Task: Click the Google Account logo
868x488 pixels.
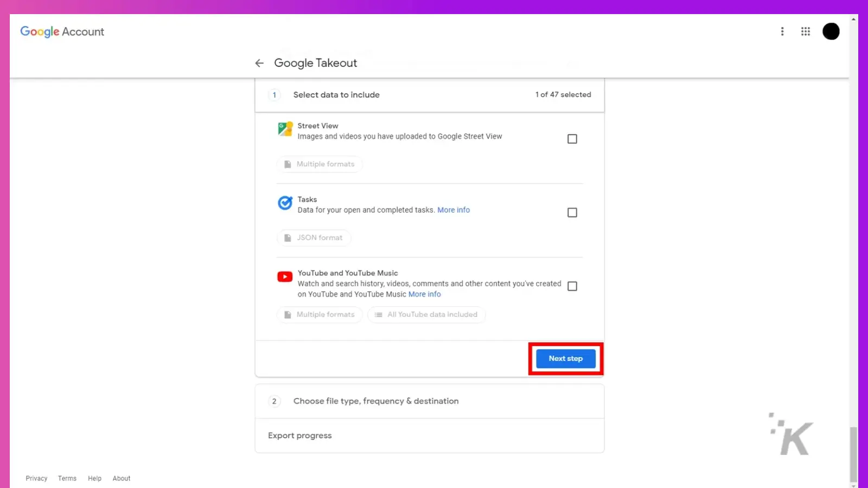Action: [62, 31]
